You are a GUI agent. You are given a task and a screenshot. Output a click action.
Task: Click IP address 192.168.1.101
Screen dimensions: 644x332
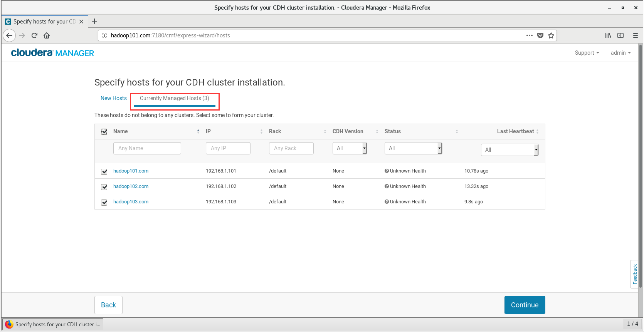tap(221, 171)
